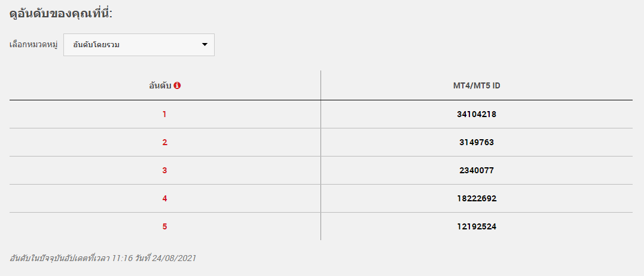Click account ID 12192524
644x276 pixels.
[477, 226]
